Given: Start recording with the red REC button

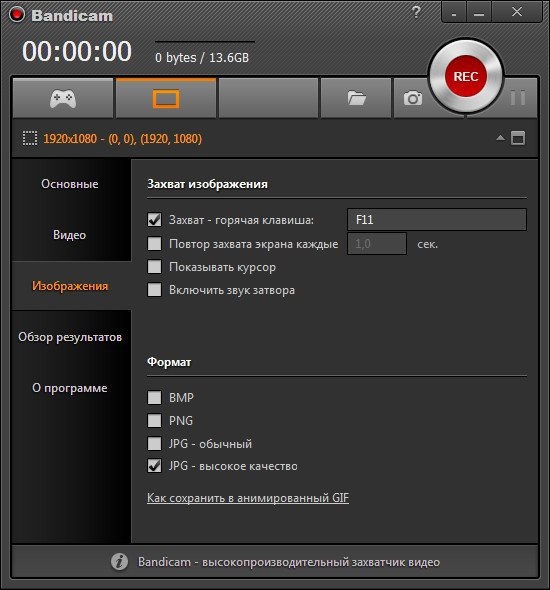Looking at the screenshot, I should coord(466,76).
